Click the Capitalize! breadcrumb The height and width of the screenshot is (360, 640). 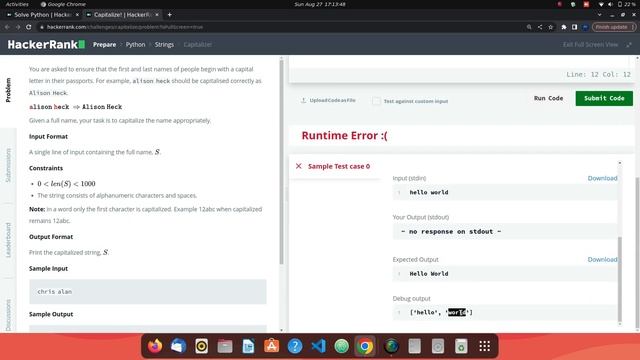(x=198, y=44)
